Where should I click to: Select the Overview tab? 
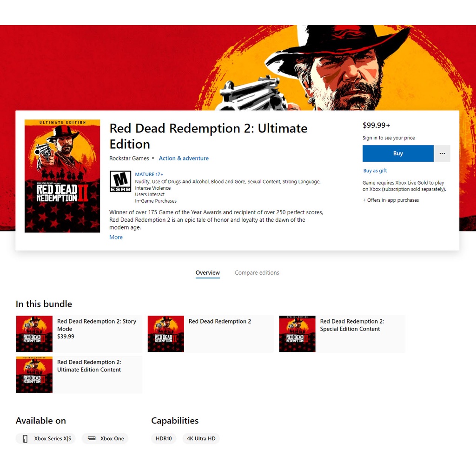tap(207, 273)
